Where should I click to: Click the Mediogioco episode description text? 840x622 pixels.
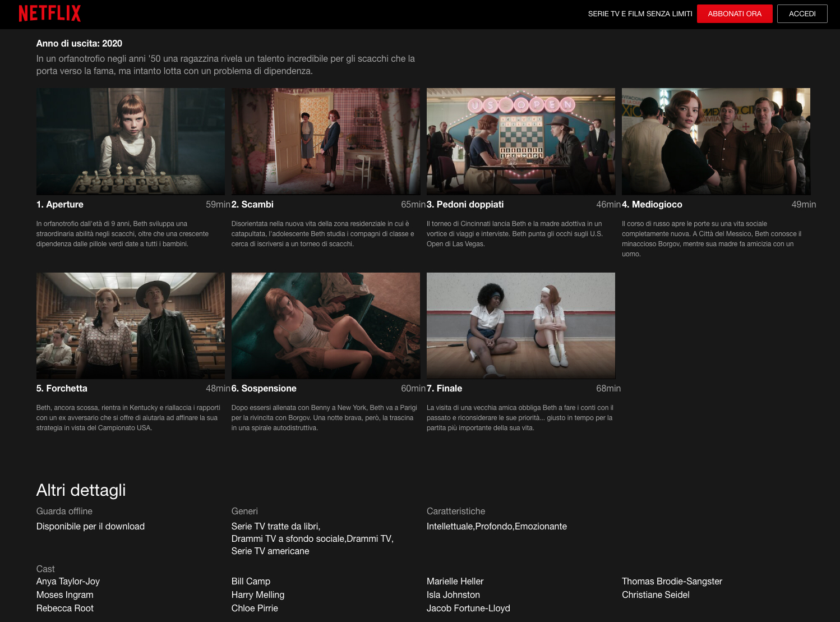pyautogui.click(x=712, y=239)
